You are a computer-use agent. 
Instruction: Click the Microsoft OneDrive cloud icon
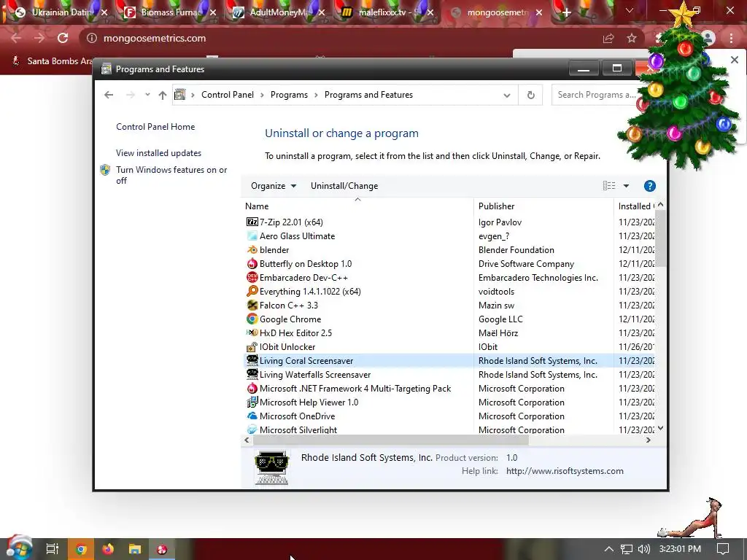tap(252, 416)
